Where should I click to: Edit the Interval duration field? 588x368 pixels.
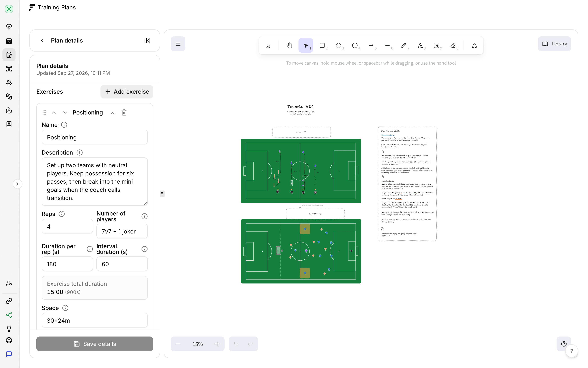(122, 264)
